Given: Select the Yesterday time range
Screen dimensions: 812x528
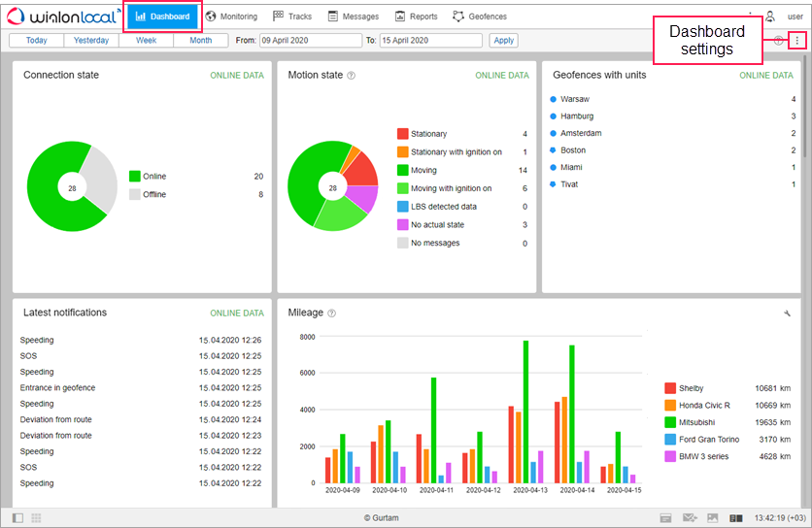Looking at the screenshot, I should click(x=91, y=41).
